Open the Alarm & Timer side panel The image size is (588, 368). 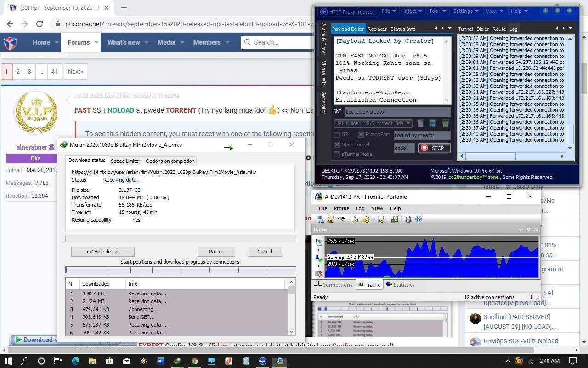[x=323, y=39]
